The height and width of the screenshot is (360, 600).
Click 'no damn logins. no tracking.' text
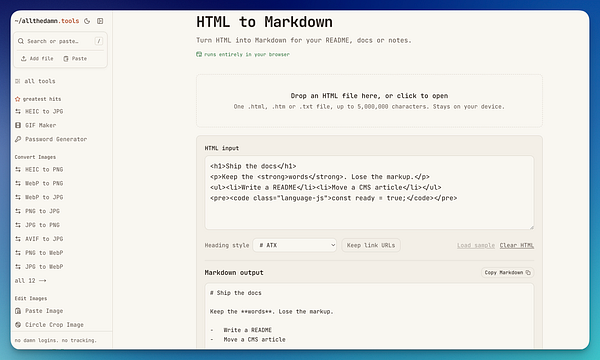[x=55, y=340]
